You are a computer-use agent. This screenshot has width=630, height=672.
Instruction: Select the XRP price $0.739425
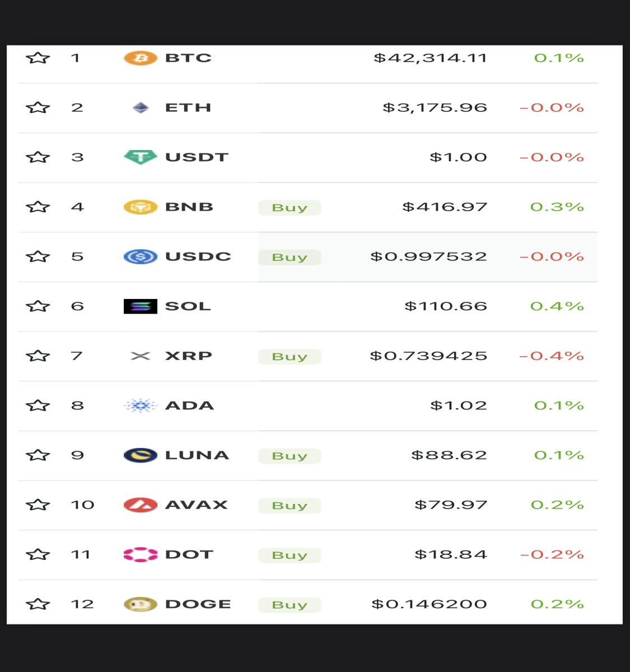click(x=428, y=356)
